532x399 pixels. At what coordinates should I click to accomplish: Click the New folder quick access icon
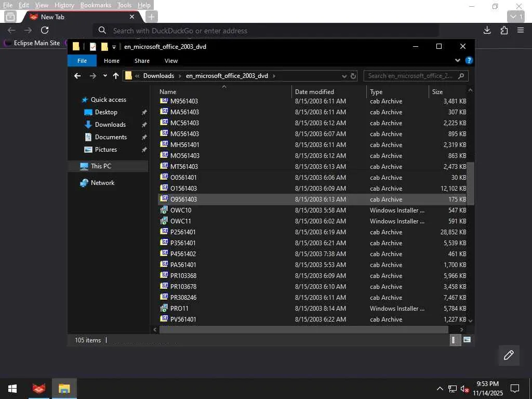click(104, 46)
